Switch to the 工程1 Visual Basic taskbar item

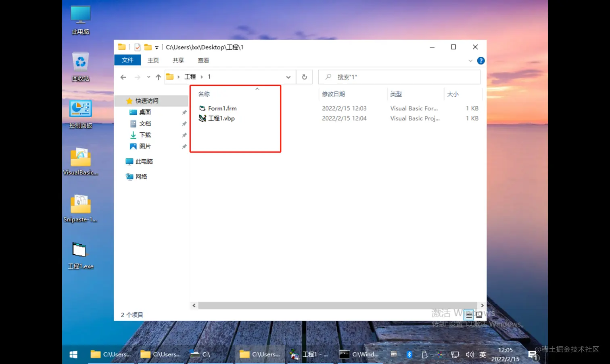pos(309,354)
